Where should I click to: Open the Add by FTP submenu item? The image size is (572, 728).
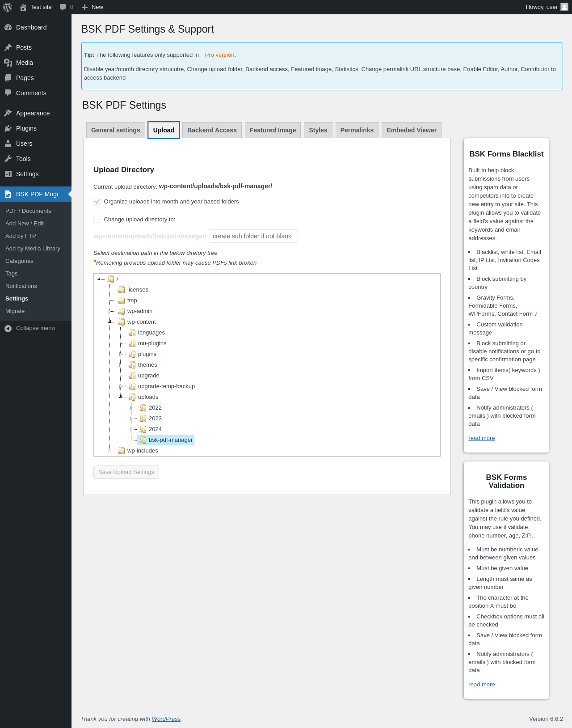click(x=21, y=236)
